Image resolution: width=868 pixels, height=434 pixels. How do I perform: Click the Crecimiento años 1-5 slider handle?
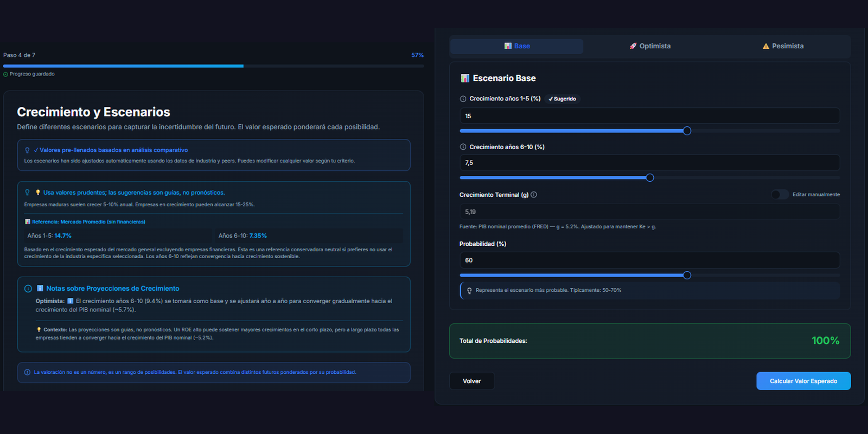point(687,131)
